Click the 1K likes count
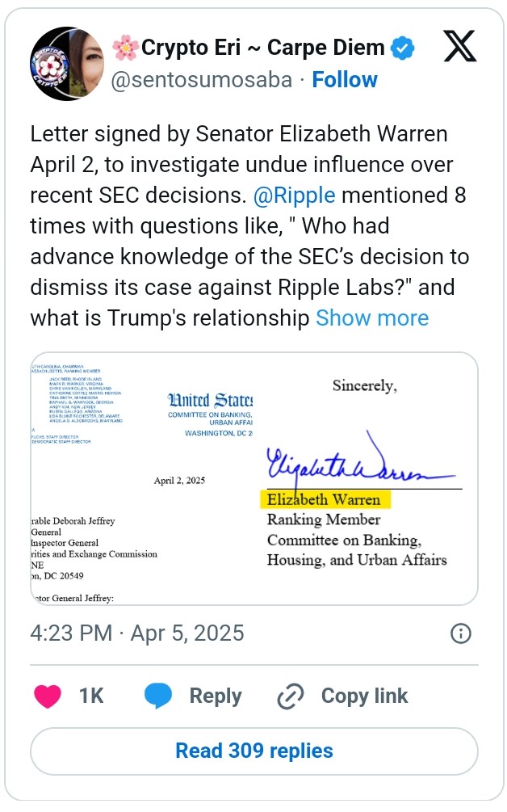Viewport: 507px width, 812px height. pyautogui.click(x=92, y=696)
